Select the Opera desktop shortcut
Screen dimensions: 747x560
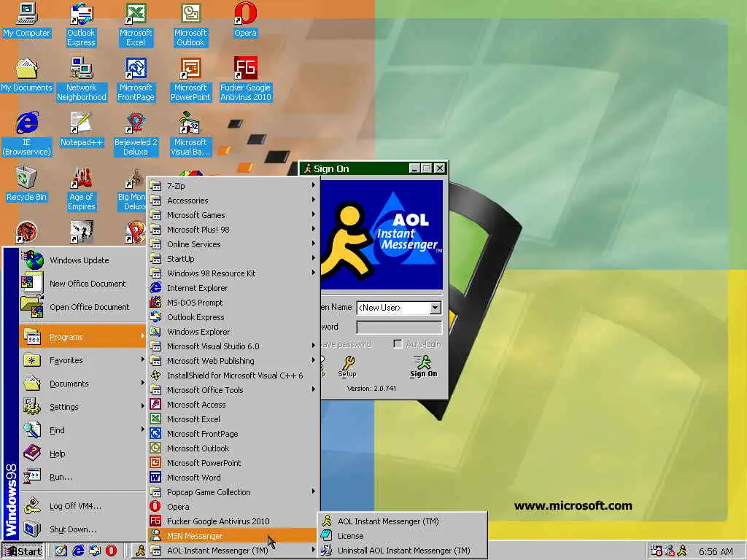point(245,20)
